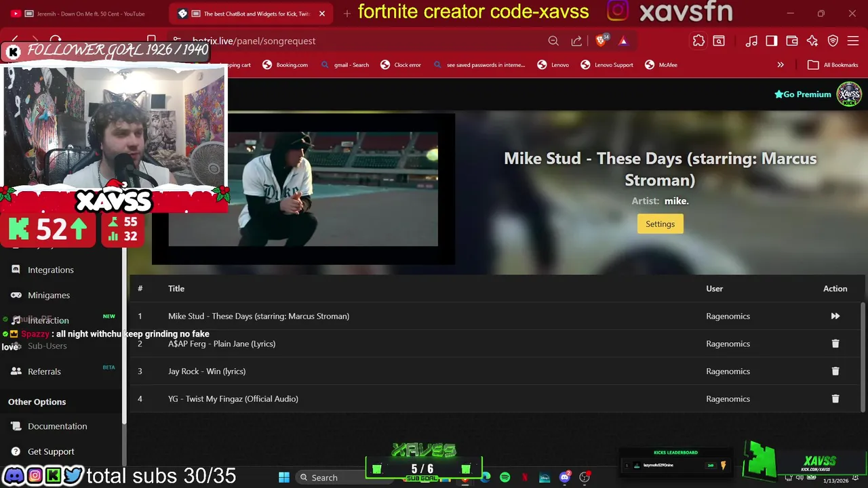Delete A$AP Ferg - Plain Jane from queue

(835, 344)
